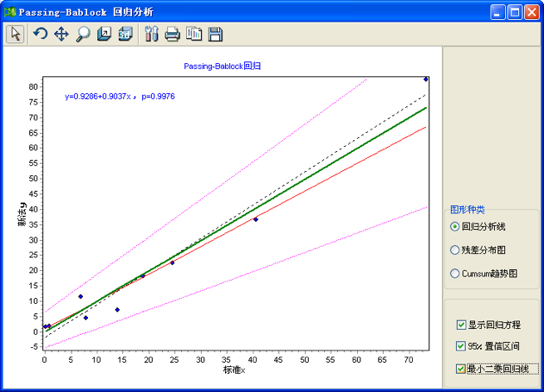The height and width of the screenshot is (392, 544).
Task: Maximize the Passing-Bablock window
Action: [514, 12]
